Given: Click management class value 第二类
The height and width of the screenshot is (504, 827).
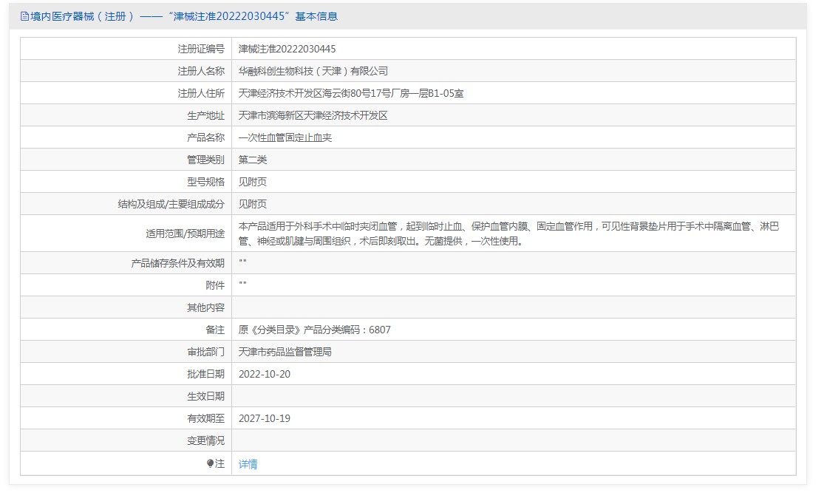Looking at the screenshot, I should coord(253,160).
